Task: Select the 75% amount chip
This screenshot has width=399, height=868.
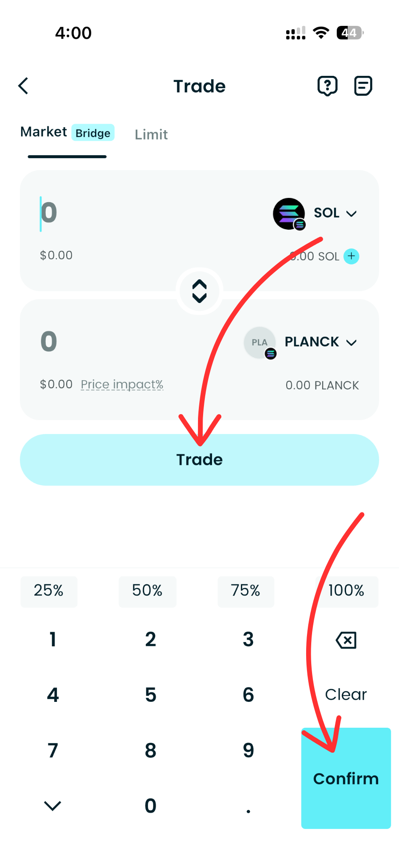Action: 246,591
